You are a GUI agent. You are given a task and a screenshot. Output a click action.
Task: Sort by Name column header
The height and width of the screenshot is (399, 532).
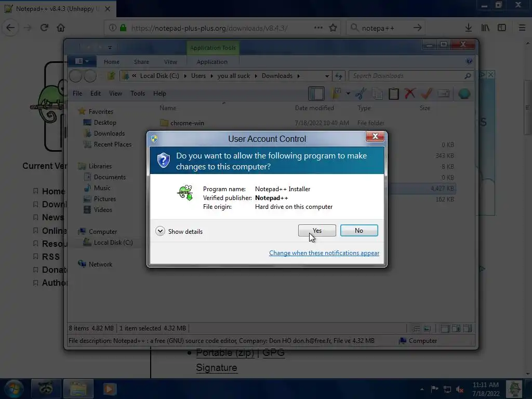pyautogui.click(x=168, y=108)
